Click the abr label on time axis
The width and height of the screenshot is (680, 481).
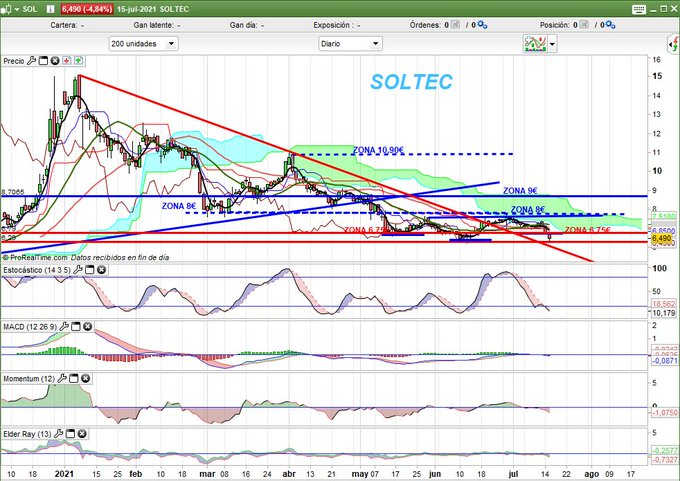pos(289,474)
